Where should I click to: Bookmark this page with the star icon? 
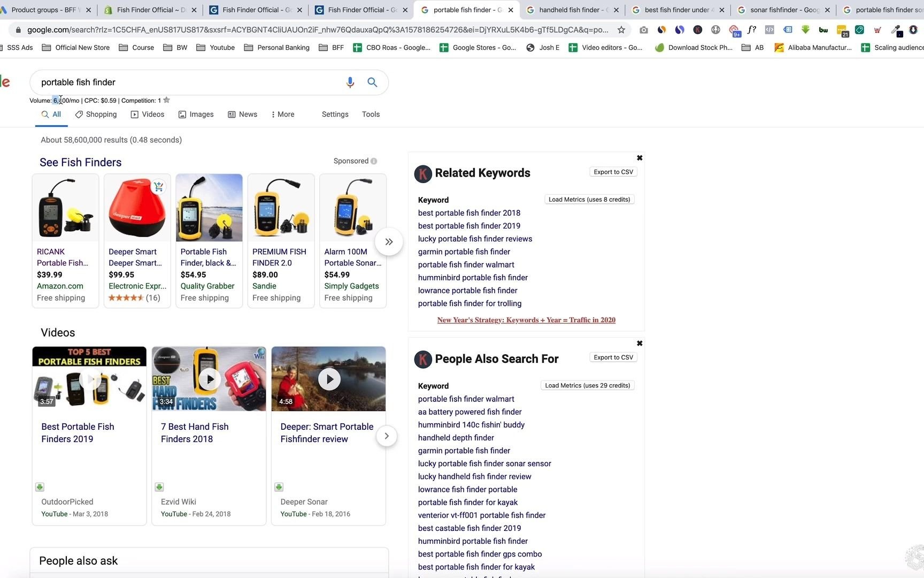tap(621, 30)
